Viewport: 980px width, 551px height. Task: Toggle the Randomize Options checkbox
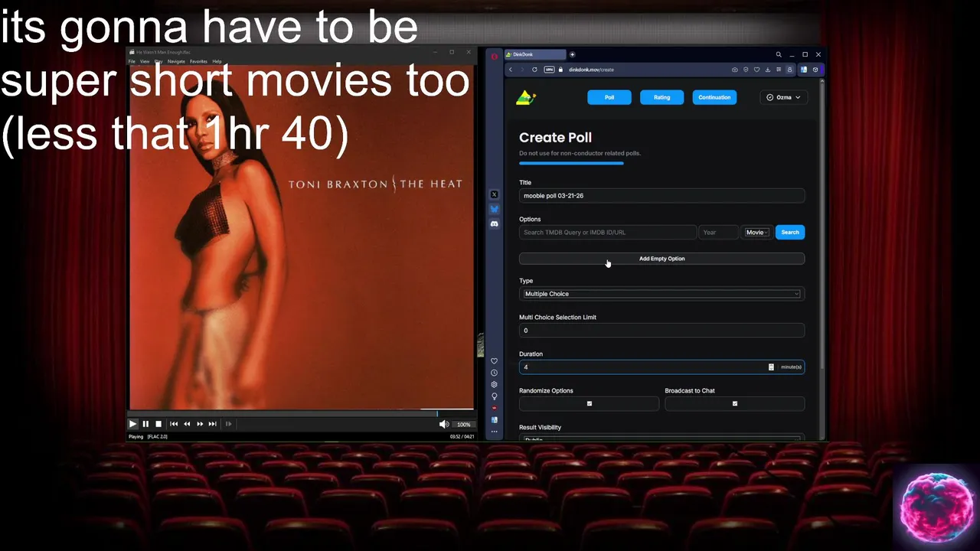589,403
